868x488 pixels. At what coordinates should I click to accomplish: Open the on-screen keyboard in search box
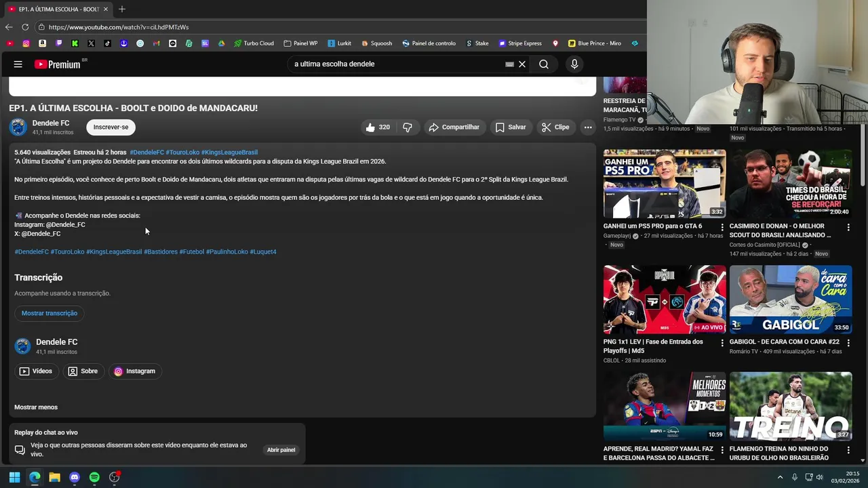coord(509,64)
